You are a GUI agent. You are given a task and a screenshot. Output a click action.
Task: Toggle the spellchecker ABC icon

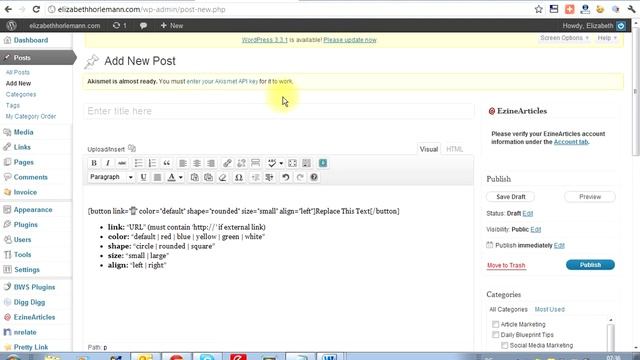click(272, 163)
